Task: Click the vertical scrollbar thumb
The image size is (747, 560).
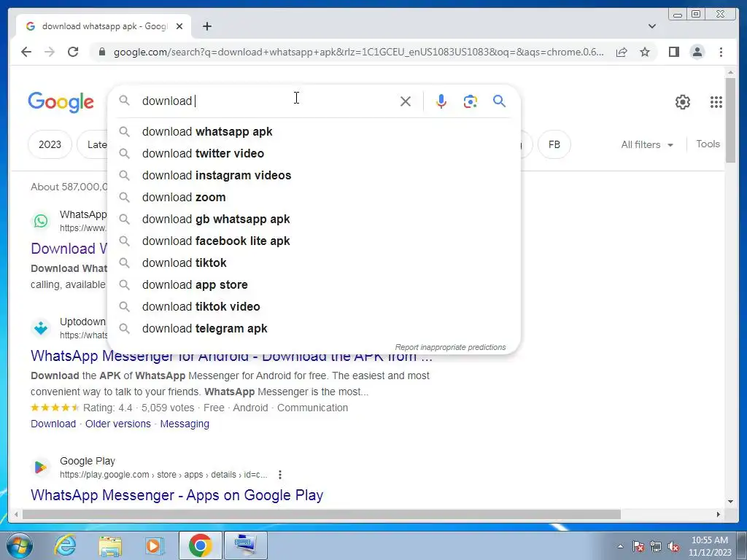Action: [x=730, y=120]
